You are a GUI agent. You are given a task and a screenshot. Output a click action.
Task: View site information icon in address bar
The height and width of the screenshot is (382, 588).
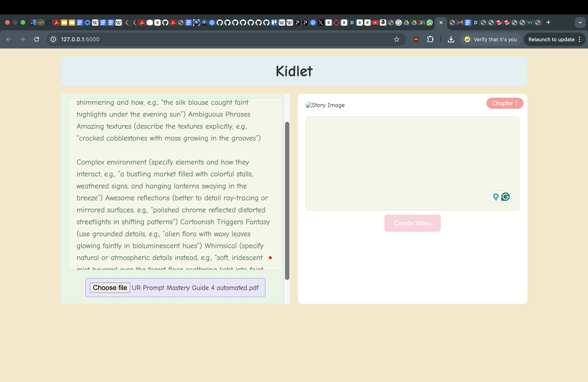[53, 39]
